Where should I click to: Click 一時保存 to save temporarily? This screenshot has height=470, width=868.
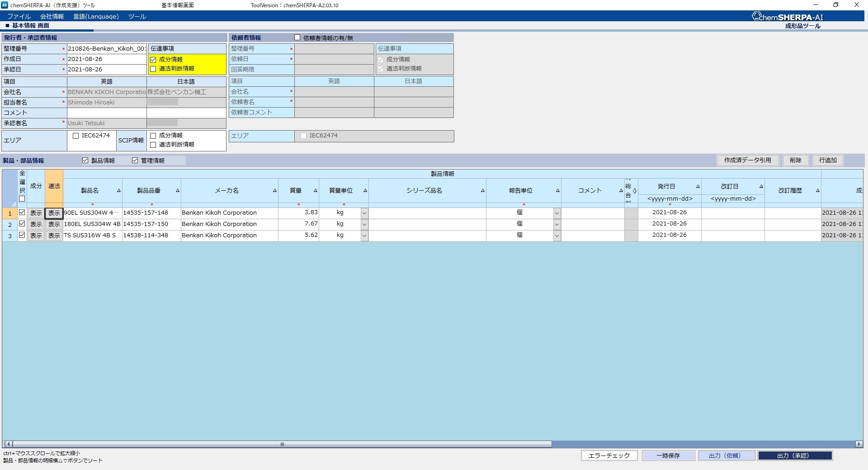tap(668, 456)
